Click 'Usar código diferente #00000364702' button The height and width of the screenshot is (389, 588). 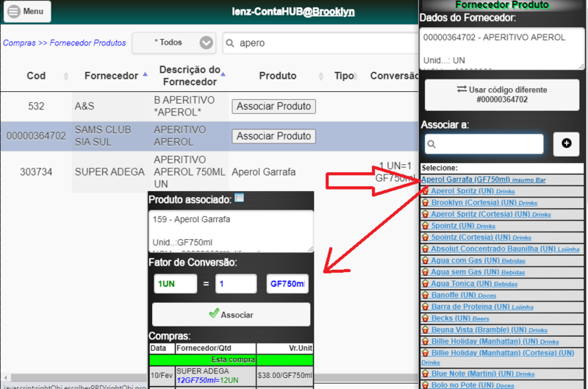click(502, 95)
